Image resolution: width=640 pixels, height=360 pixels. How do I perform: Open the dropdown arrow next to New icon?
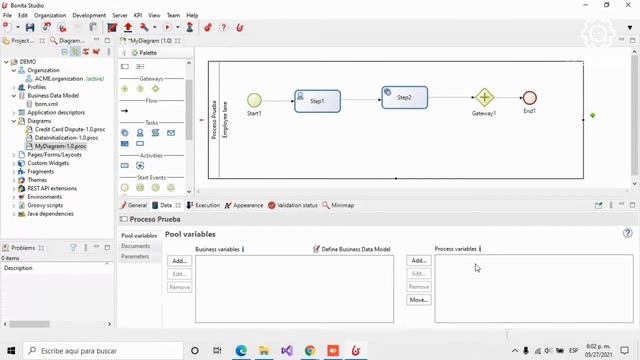pyautogui.click(x=18, y=27)
